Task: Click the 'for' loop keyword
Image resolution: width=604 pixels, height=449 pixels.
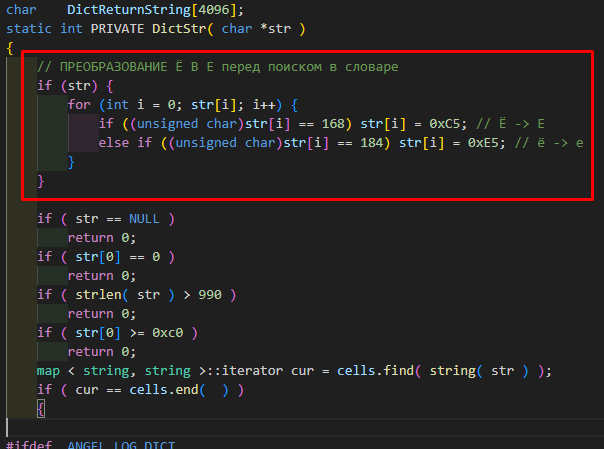Action: 79,104
